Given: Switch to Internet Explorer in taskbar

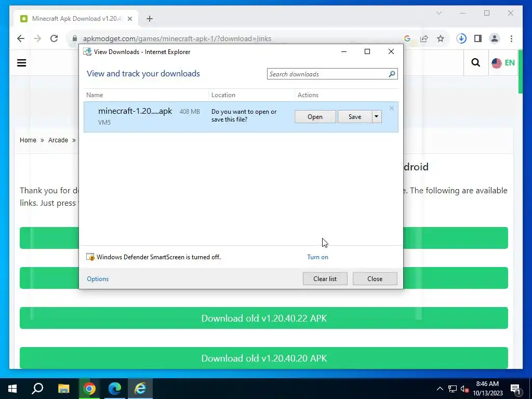Looking at the screenshot, I should pos(140,389).
